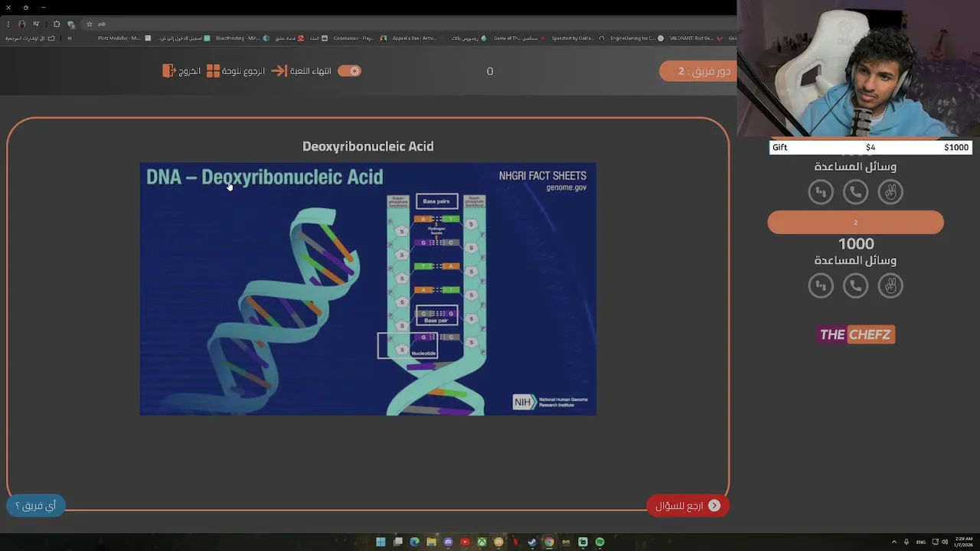Click the answer title 'Deoxyribonucleic Acid'
Screen dimensions: 980x551
368,146
